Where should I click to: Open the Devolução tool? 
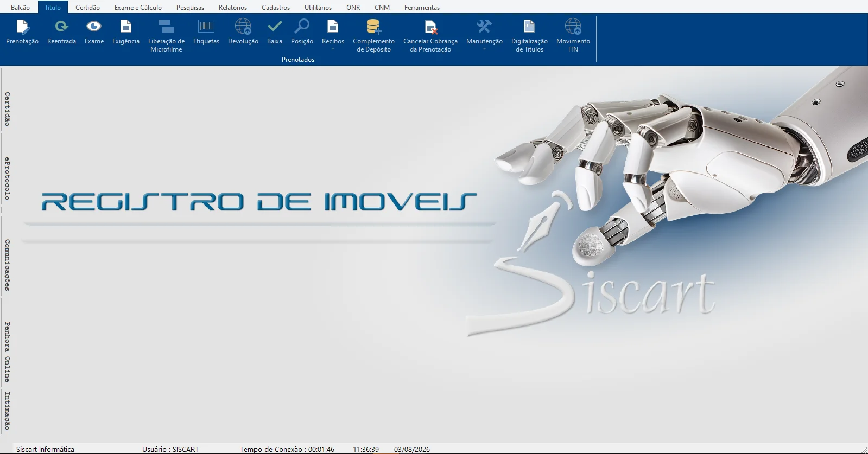[x=243, y=33]
